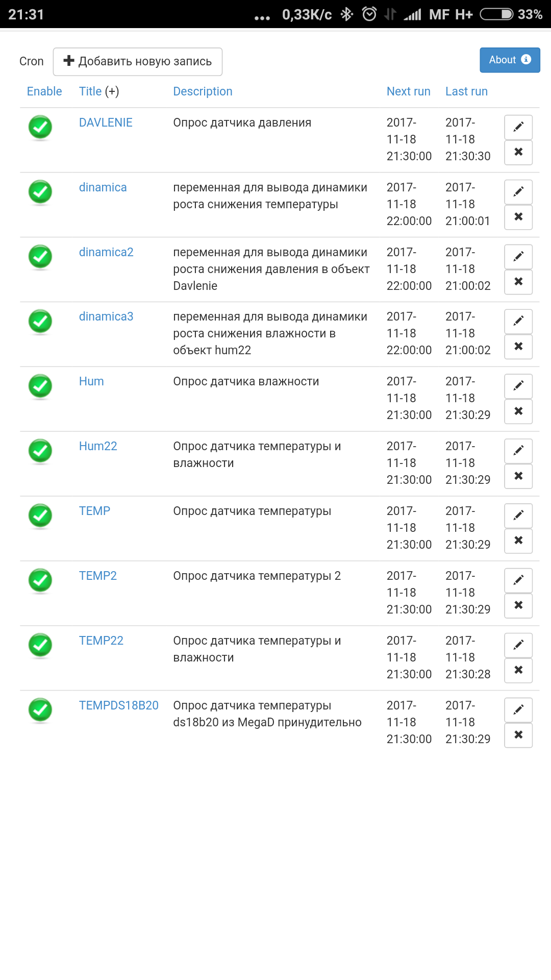Toggle enable status for DAVLENIE
Viewport: 551px width, 980px height.
click(40, 127)
